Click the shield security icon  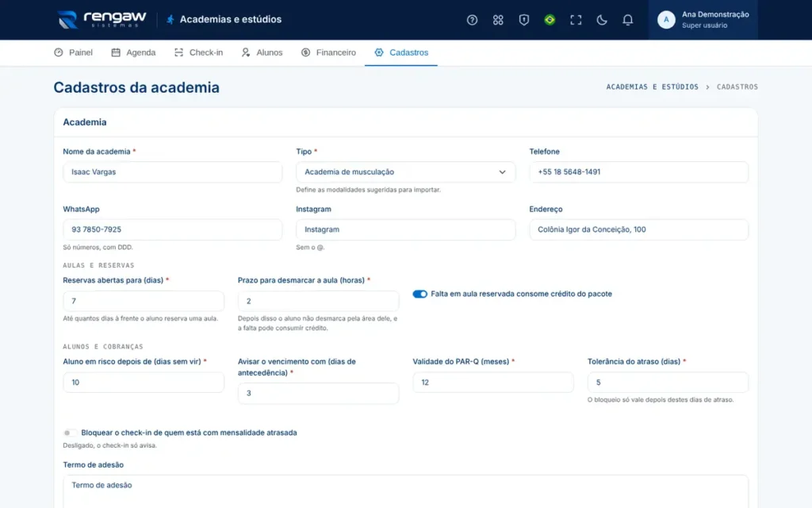pos(523,20)
